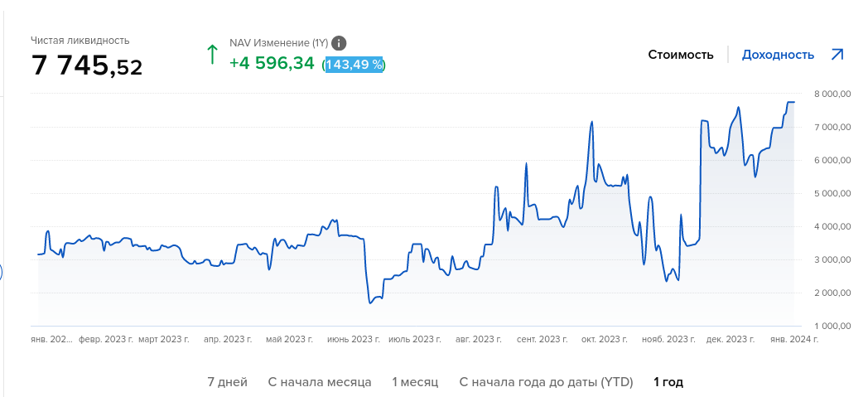Click the апр. 2023 г. date label
Viewport: 868px width, 397px height.
(x=228, y=339)
